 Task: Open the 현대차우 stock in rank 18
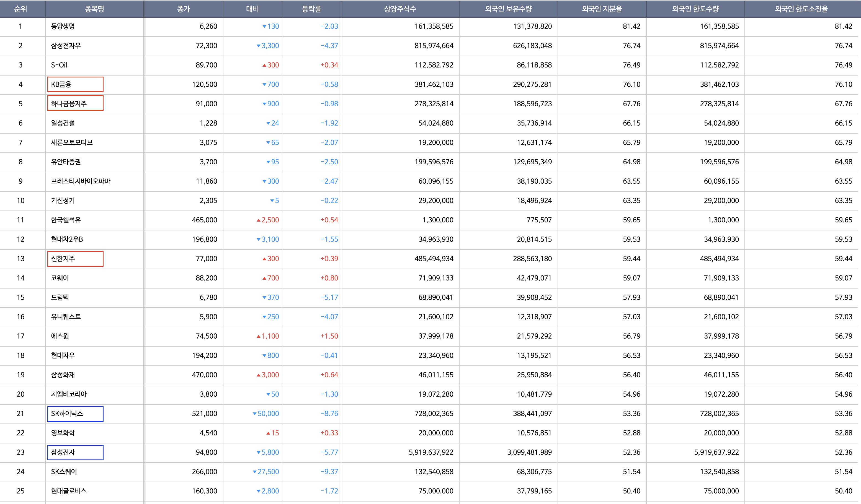pyautogui.click(x=63, y=355)
